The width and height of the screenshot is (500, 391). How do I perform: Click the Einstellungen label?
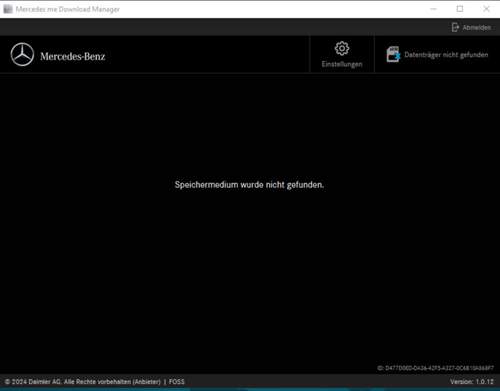(x=342, y=64)
